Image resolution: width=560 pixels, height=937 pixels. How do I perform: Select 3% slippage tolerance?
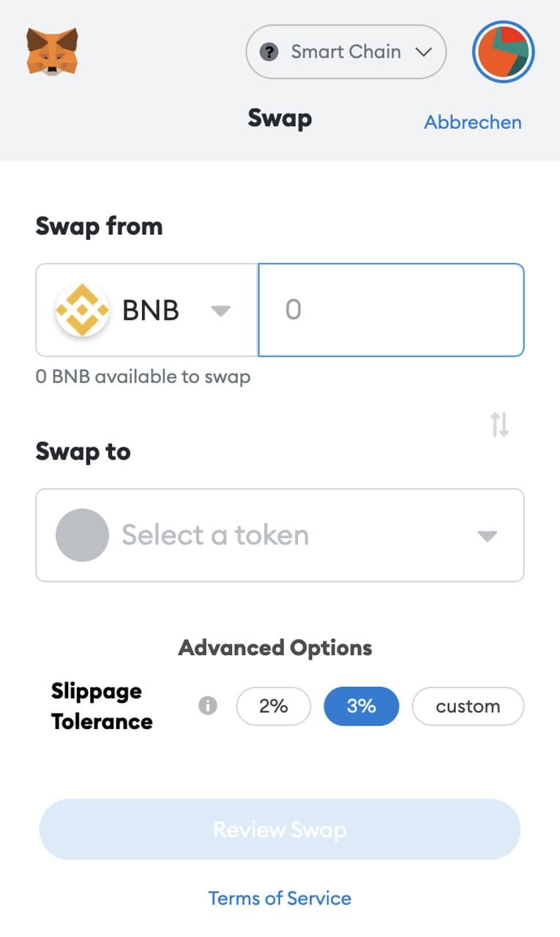point(361,706)
